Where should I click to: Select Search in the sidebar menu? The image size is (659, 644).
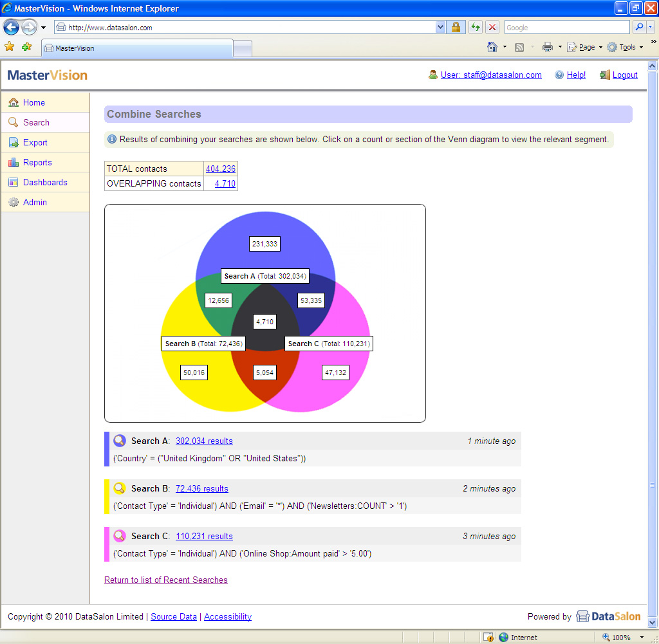coord(36,122)
